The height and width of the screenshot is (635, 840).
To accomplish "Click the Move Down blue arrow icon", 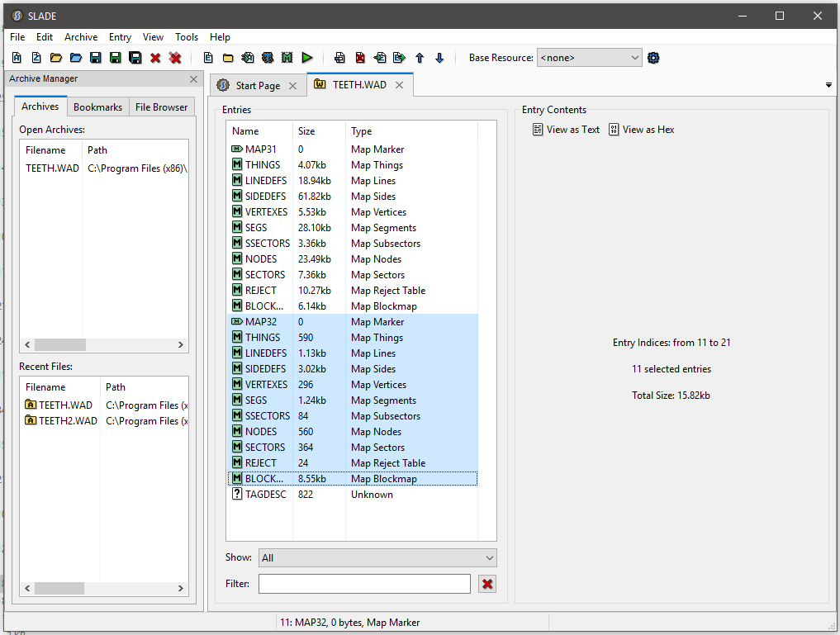I will [439, 58].
